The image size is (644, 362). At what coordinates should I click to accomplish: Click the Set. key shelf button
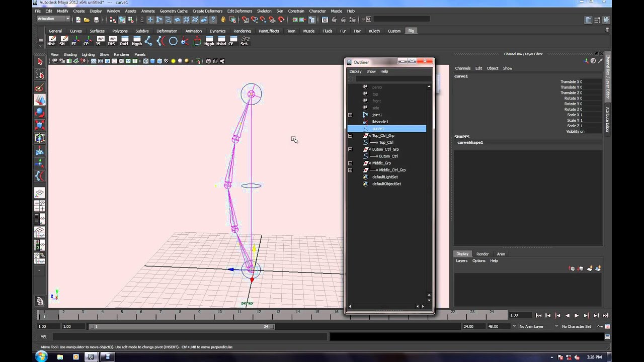point(245,41)
